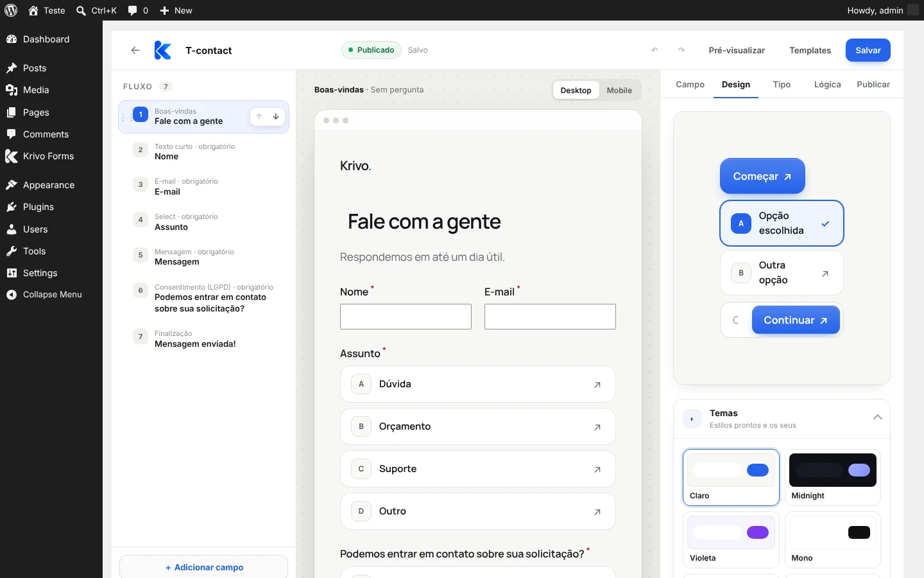Go back with the left arrow

[135, 50]
